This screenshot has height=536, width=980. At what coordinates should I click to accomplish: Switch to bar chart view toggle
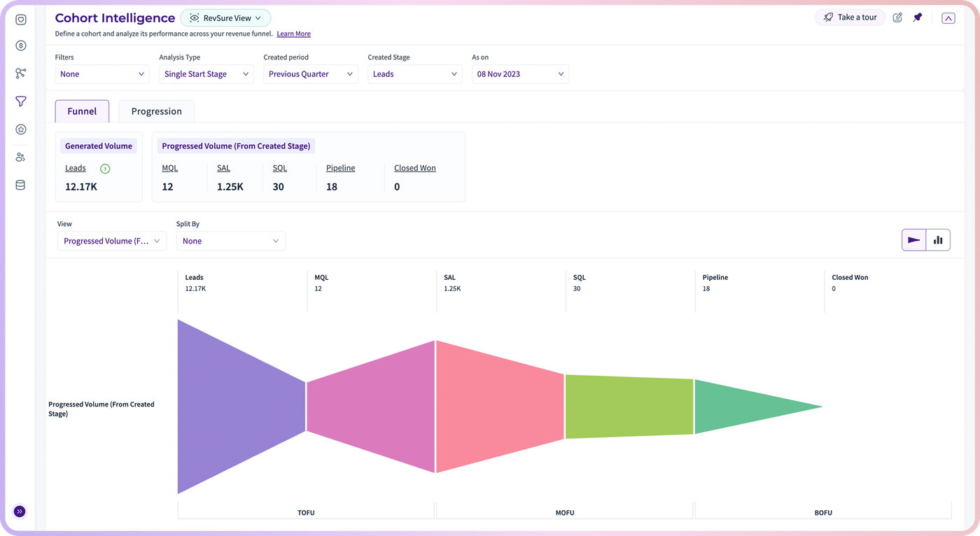pos(938,240)
